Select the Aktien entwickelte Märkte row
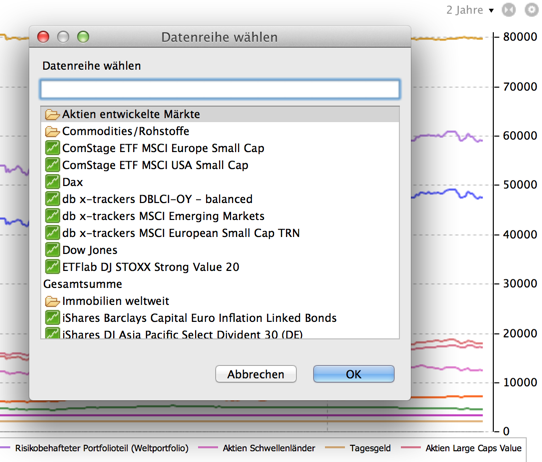Image resolution: width=542 pixels, height=462 pixels. [x=220, y=114]
